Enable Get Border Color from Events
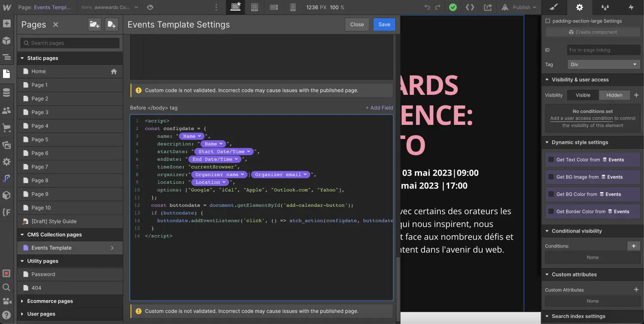The height and width of the screenshot is (324, 644). point(551,212)
